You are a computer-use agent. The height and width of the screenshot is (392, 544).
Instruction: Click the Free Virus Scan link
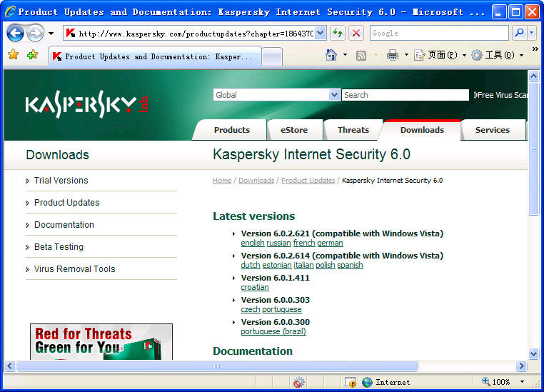pos(500,95)
